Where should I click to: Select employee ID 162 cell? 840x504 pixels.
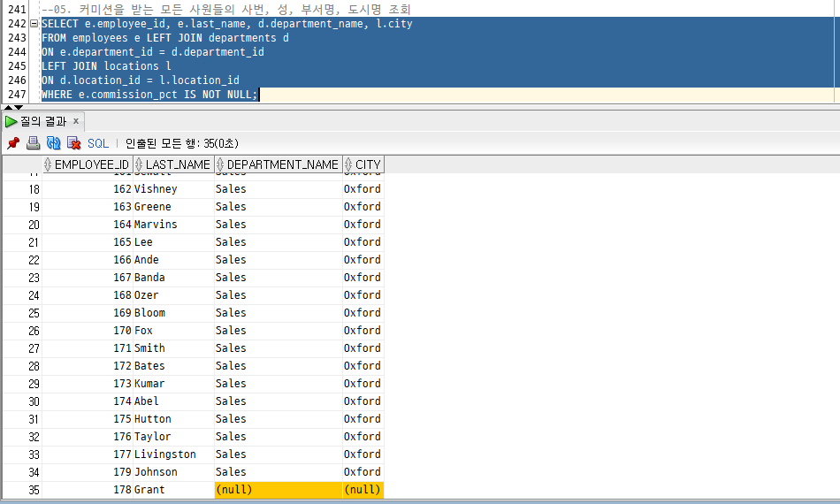[88, 189]
